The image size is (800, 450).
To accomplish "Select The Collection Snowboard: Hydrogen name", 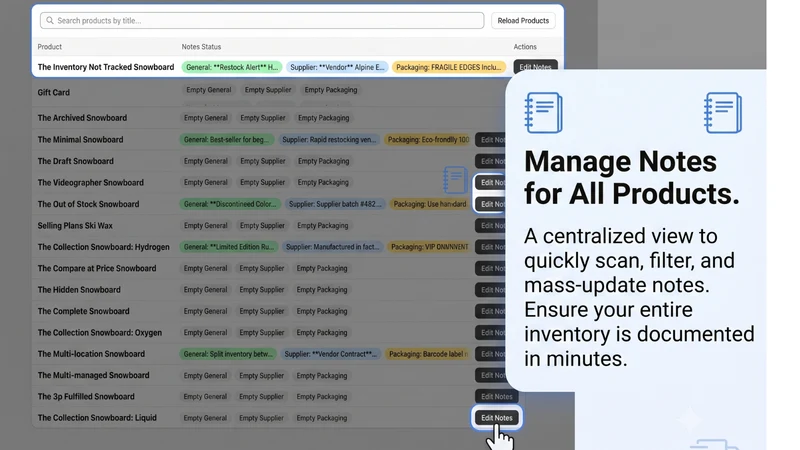I will point(104,247).
